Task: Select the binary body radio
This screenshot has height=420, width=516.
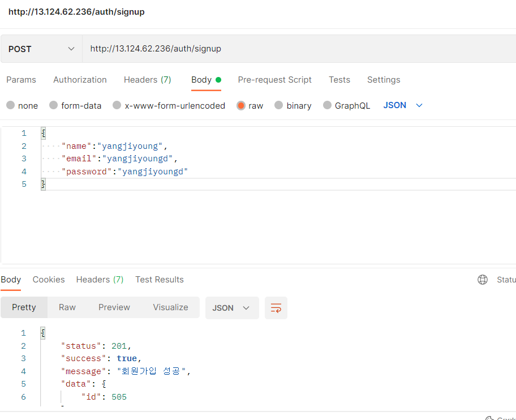Action: click(x=279, y=105)
